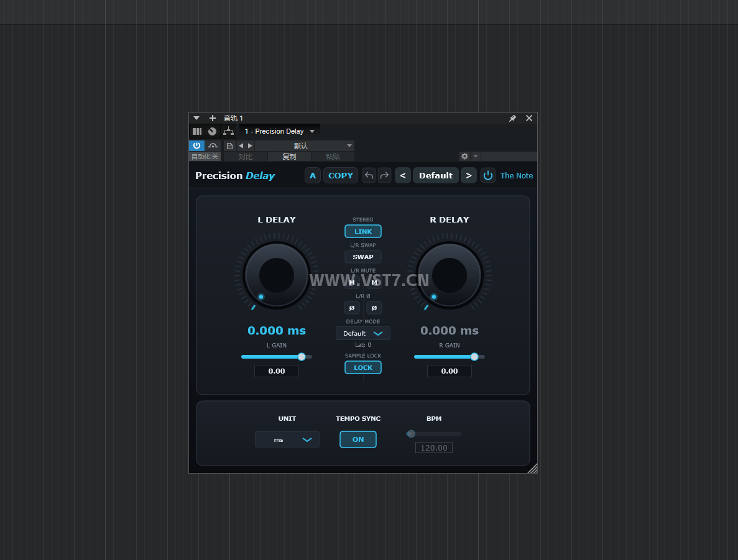This screenshot has width=738, height=560.
Task: Click the COPY button
Action: tap(341, 175)
